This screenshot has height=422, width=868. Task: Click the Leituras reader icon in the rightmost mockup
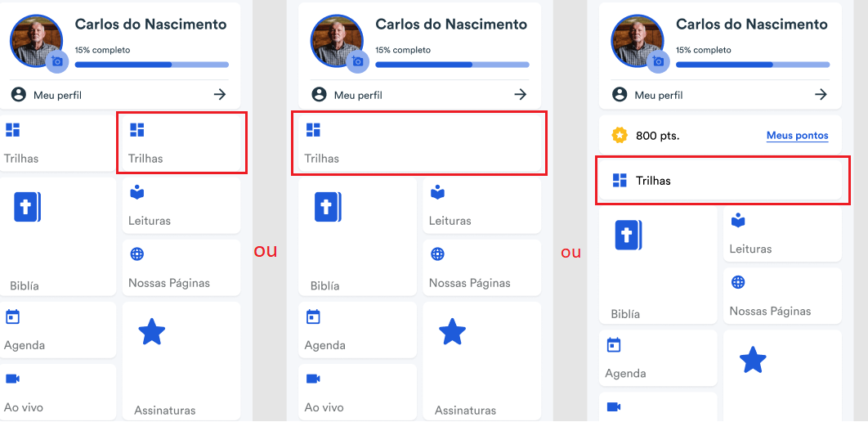[x=738, y=221]
